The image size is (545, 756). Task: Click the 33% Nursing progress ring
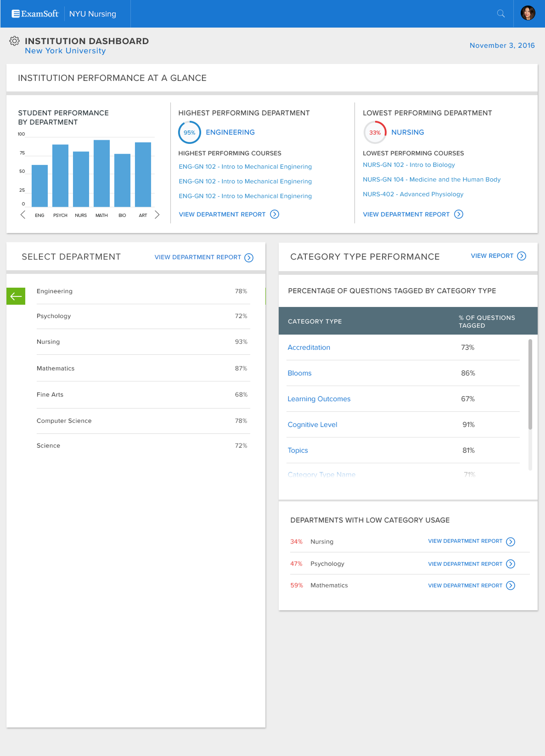(375, 132)
